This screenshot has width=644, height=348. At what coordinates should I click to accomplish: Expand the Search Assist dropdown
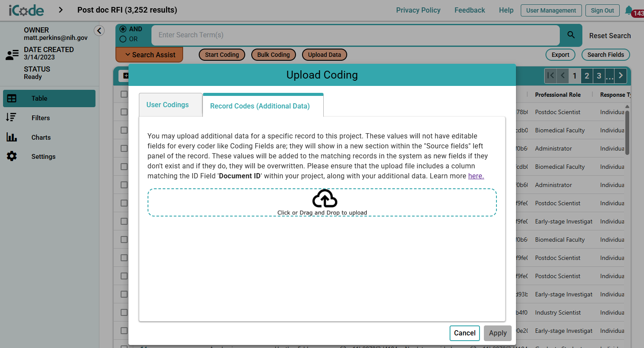(x=149, y=55)
